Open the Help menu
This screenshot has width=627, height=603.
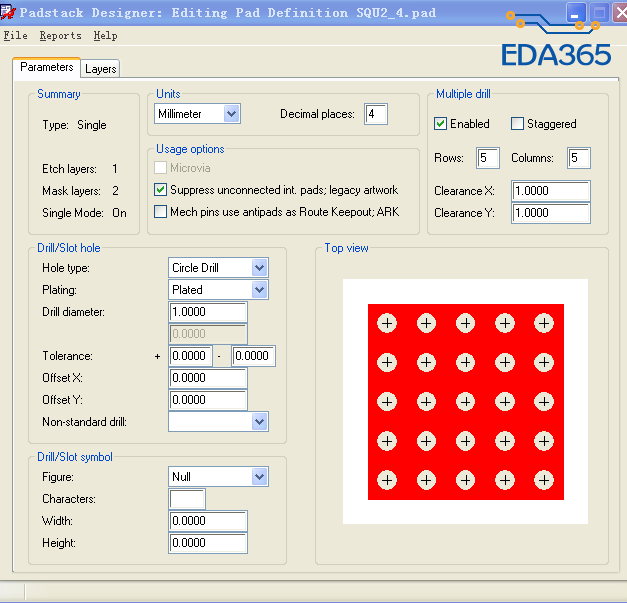pyautogui.click(x=106, y=36)
